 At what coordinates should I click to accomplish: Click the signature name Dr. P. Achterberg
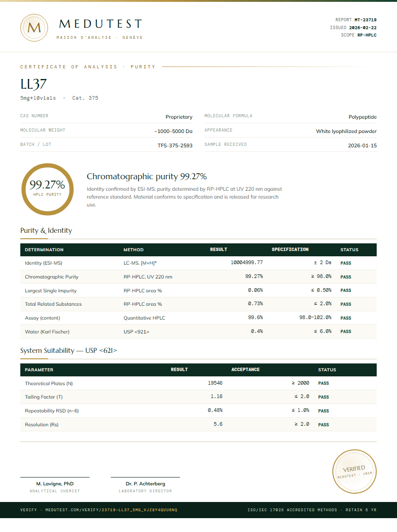(x=145, y=484)
